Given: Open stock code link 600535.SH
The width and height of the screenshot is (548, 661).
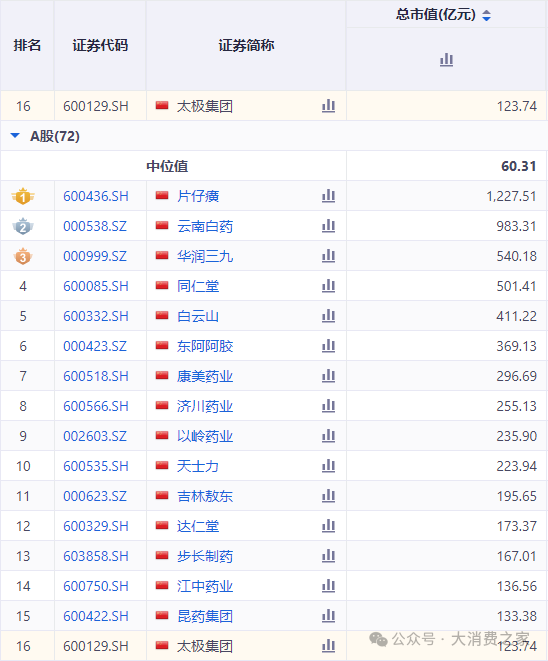Looking at the screenshot, I should click(x=96, y=466).
